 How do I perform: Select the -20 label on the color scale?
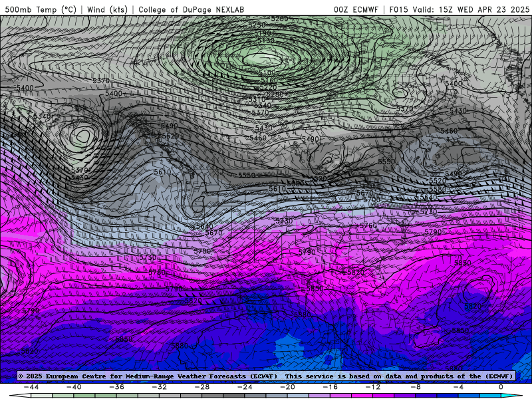click(288, 387)
